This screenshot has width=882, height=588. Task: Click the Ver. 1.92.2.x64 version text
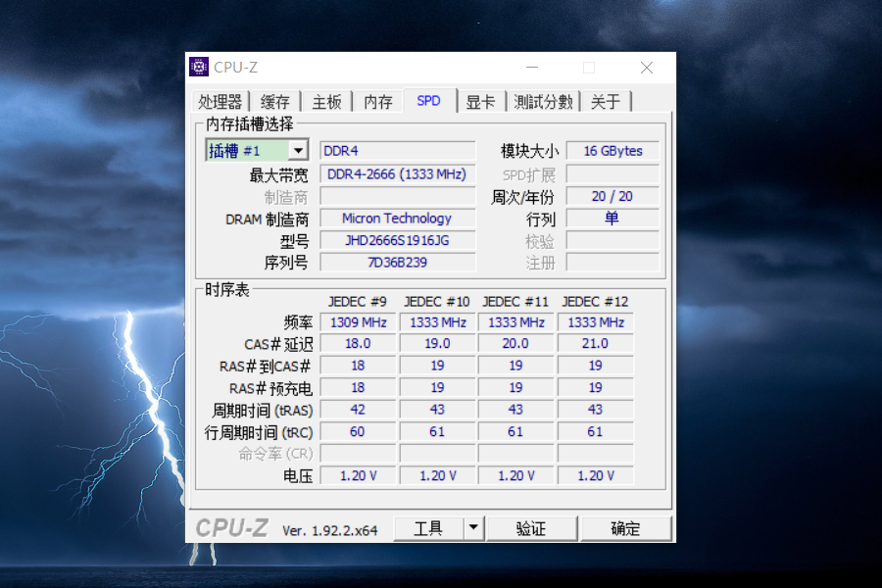pyautogui.click(x=329, y=530)
